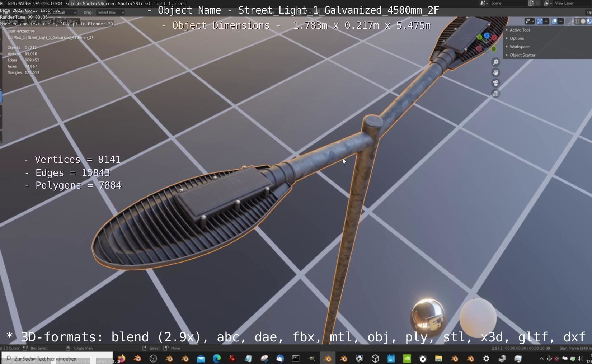Open the gizmo options dropdown arrow
The image size is (592, 364).
(x=546, y=21)
